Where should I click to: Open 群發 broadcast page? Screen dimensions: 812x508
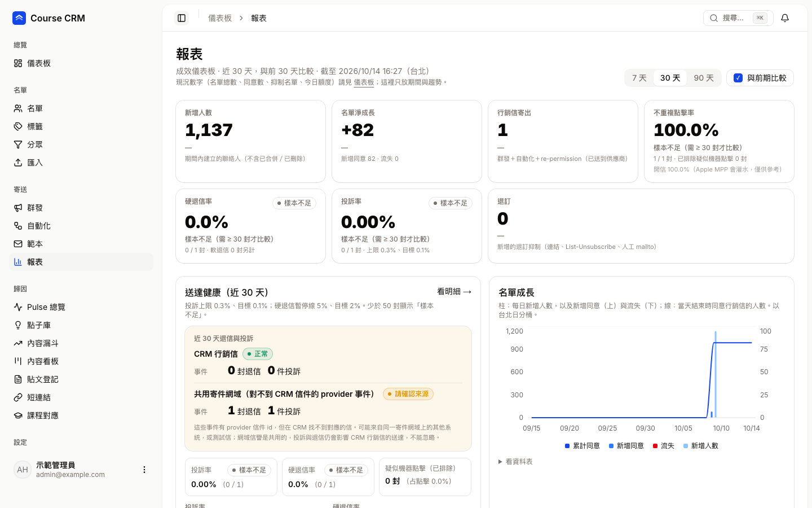click(x=82, y=208)
